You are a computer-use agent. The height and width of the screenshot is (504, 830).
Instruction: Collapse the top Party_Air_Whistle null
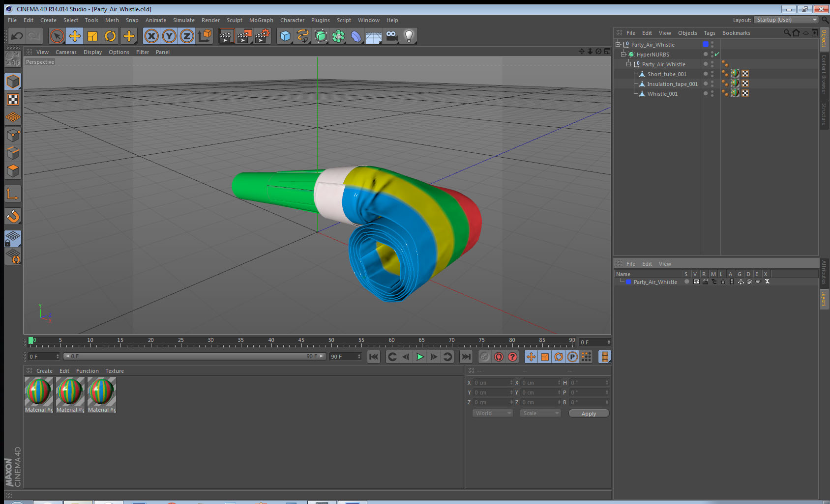point(618,44)
